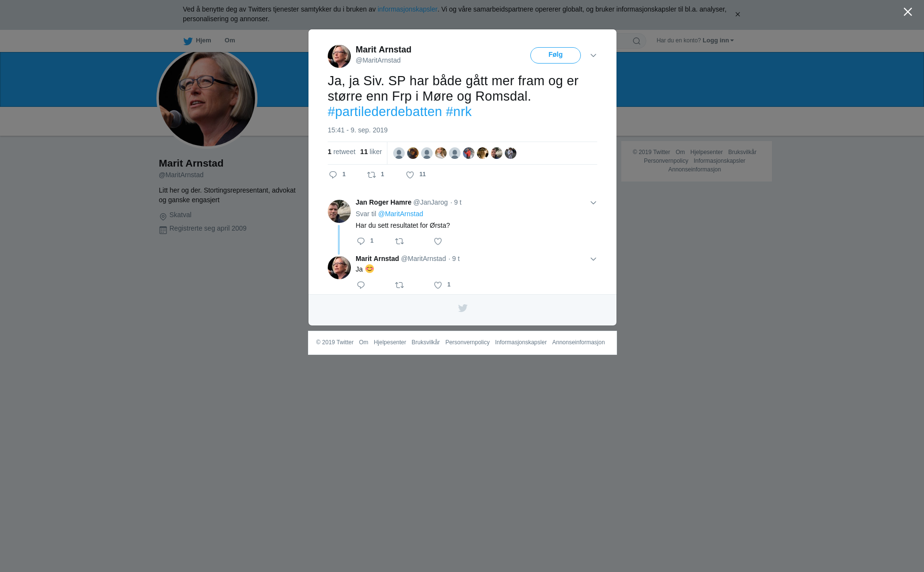Image resolution: width=924 pixels, height=572 pixels.
Task: Click the Følg button
Action: click(555, 55)
